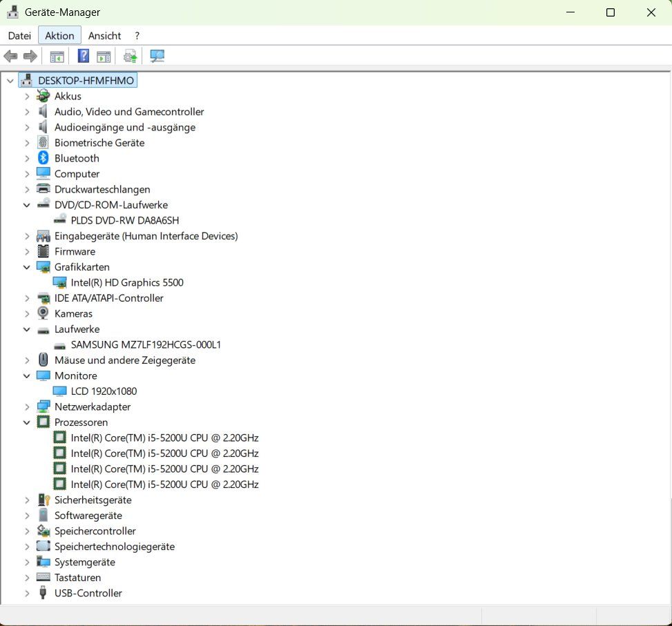This screenshot has height=626, width=672.
Task: Click the action pane toolbar icon
Action: point(104,56)
